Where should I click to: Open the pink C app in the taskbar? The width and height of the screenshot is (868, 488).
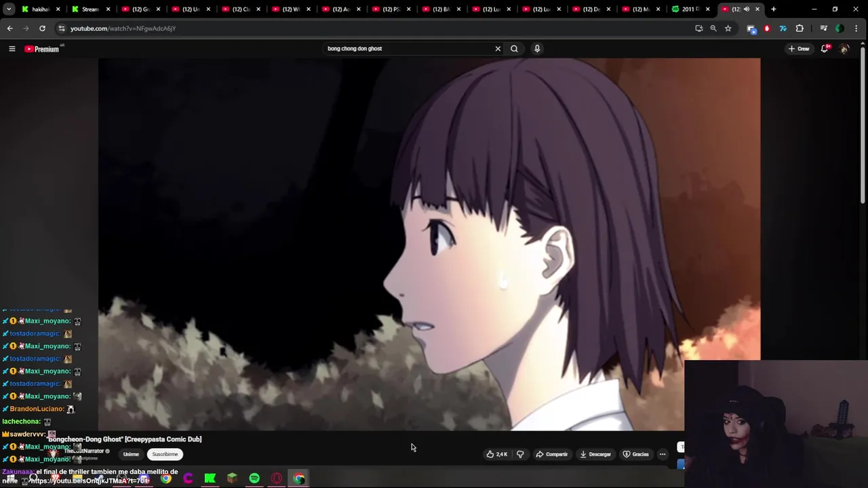click(188, 479)
